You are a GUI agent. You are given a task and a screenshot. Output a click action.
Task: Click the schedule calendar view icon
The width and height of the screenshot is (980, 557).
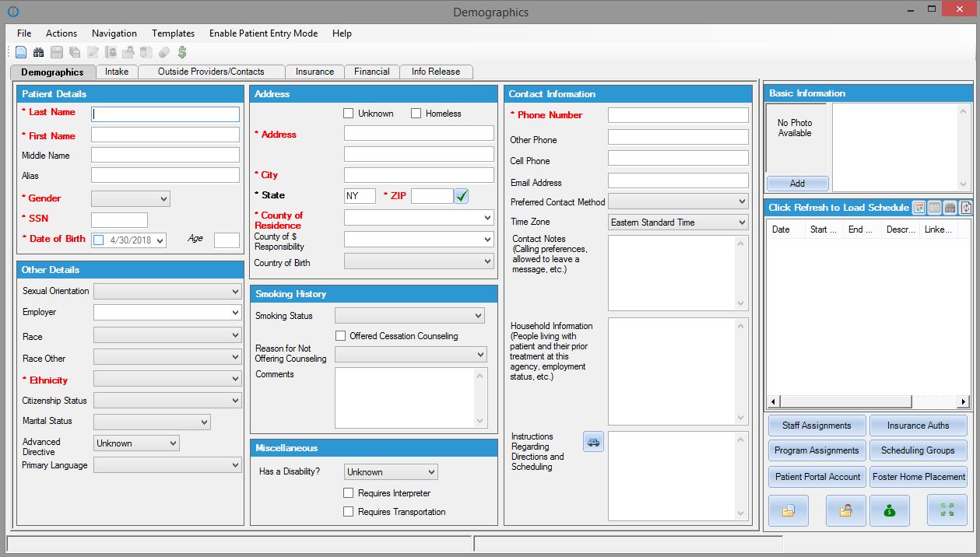[919, 208]
